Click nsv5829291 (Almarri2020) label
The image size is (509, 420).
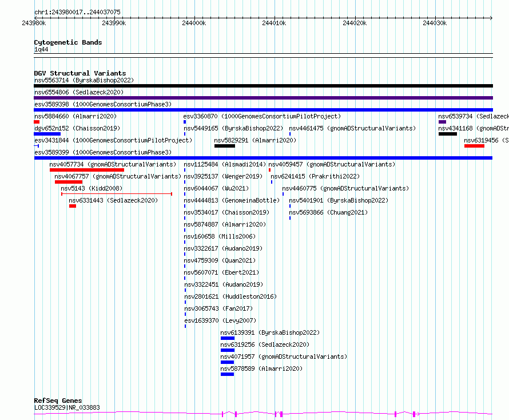(255, 140)
